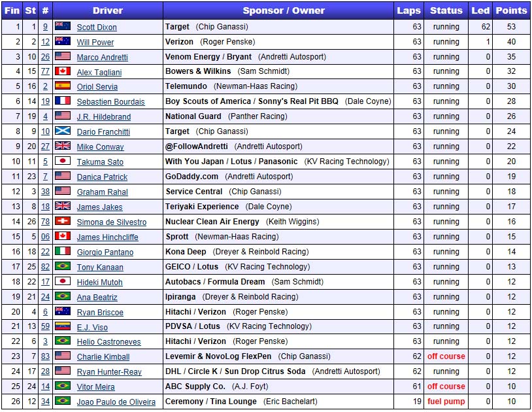
Task: Click the Spanish flag beside Oriol Servia
Action: click(x=63, y=86)
